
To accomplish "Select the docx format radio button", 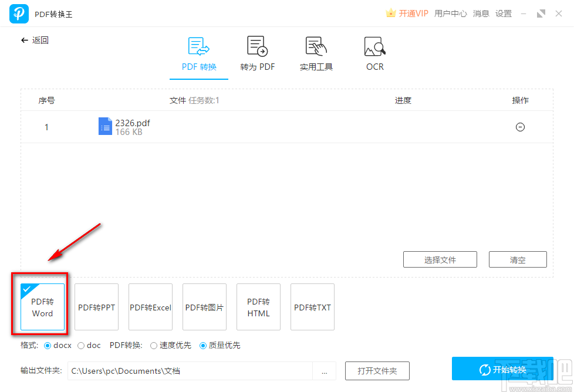I will tap(46, 345).
